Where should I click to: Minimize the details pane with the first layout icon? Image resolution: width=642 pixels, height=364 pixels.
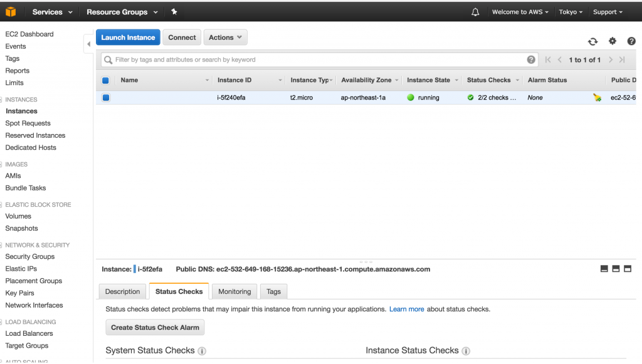point(604,269)
